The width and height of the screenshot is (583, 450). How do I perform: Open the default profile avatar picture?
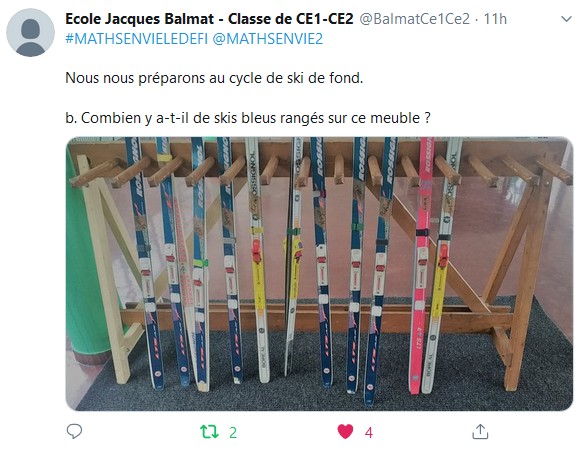coord(30,33)
